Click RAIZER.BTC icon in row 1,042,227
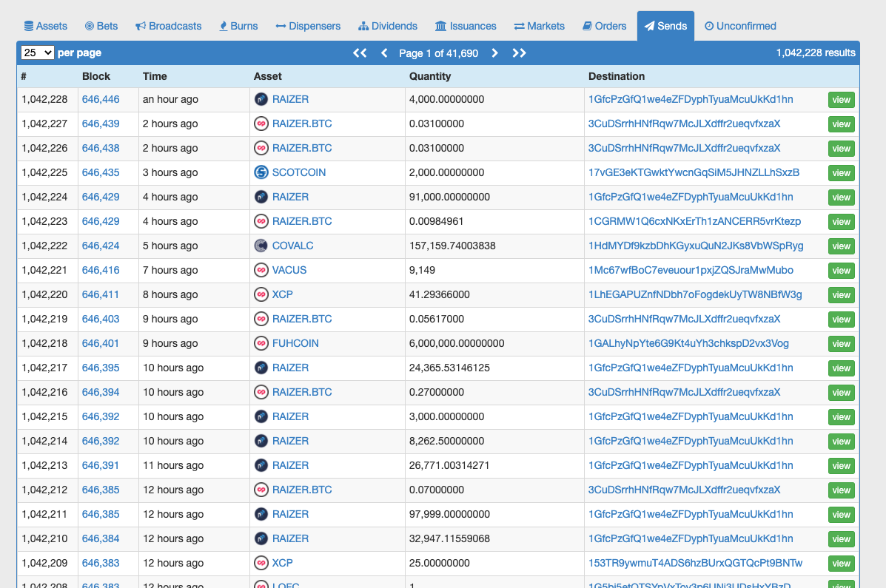 (x=261, y=124)
